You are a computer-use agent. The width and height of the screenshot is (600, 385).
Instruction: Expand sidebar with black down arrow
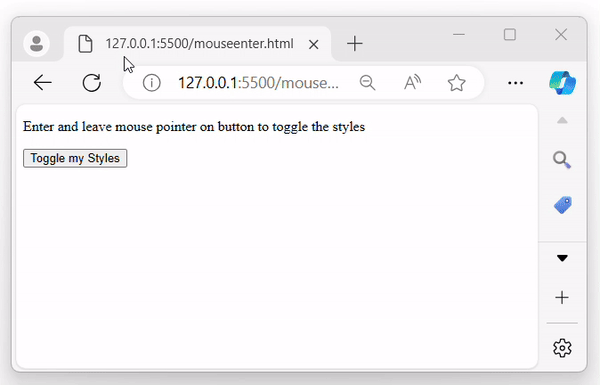(562, 258)
